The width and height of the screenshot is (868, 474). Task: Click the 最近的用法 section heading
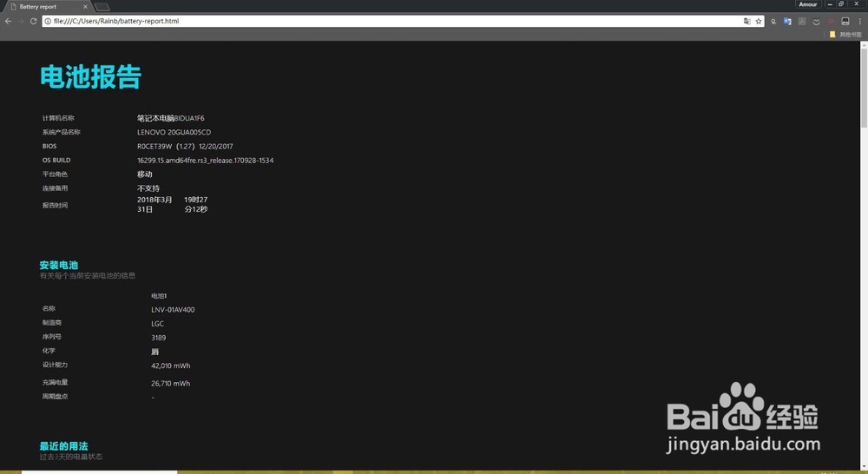click(63, 446)
